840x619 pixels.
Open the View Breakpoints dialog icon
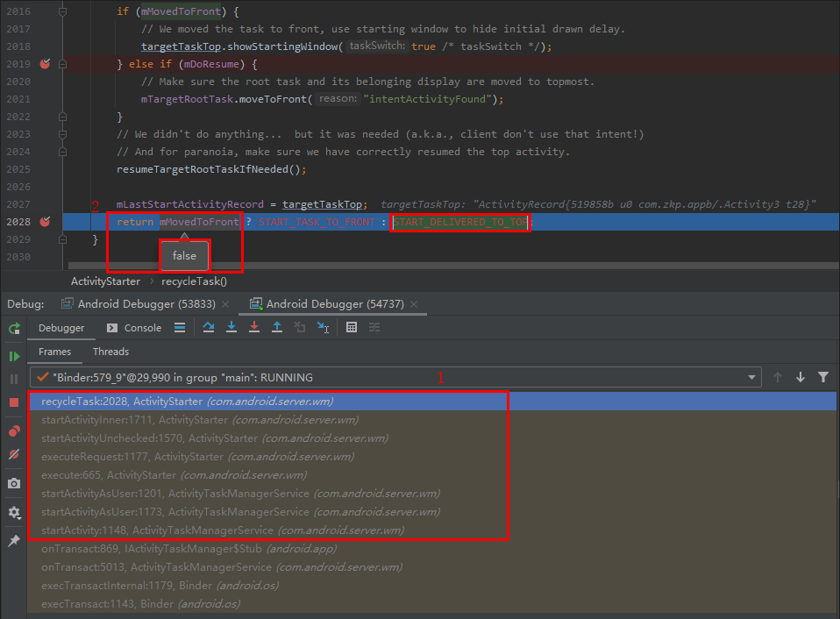(14, 431)
